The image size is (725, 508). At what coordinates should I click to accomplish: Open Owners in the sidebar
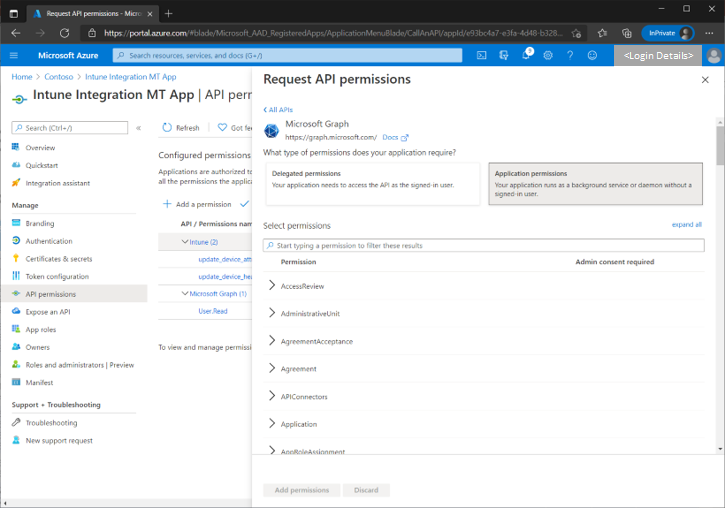click(x=37, y=347)
